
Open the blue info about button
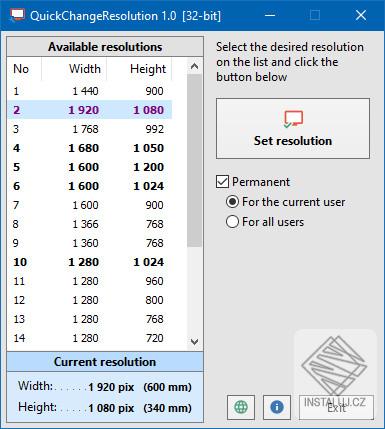coord(277,407)
